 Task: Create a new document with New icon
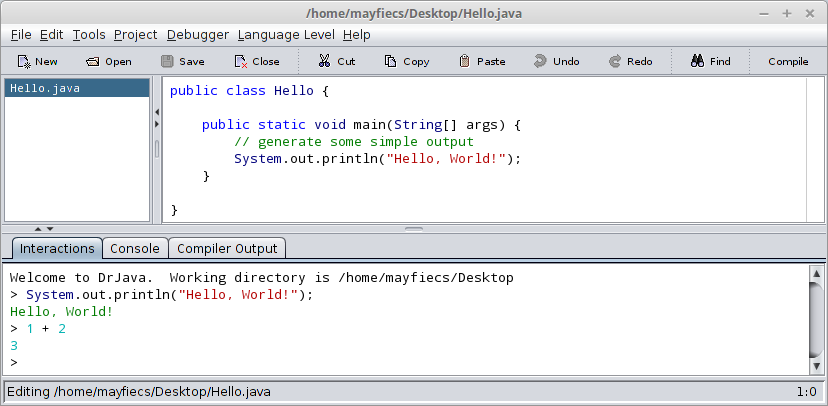[x=37, y=62]
